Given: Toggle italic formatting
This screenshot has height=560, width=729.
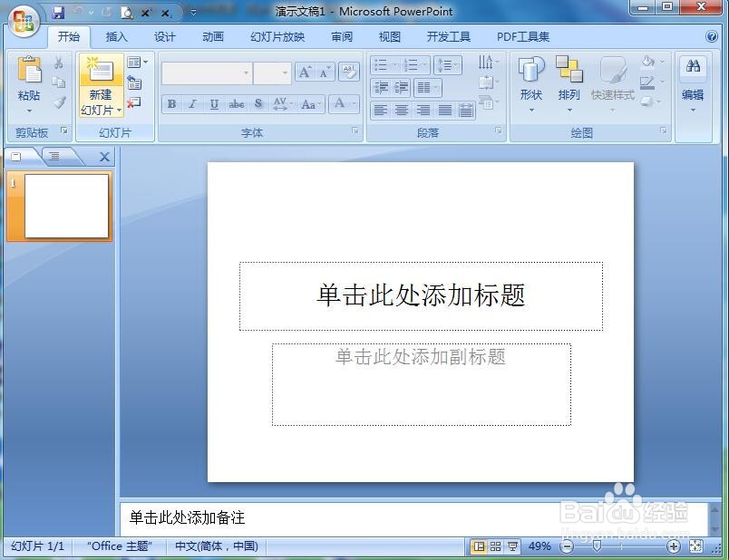Looking at the screenshot, I should pos(191,104).
